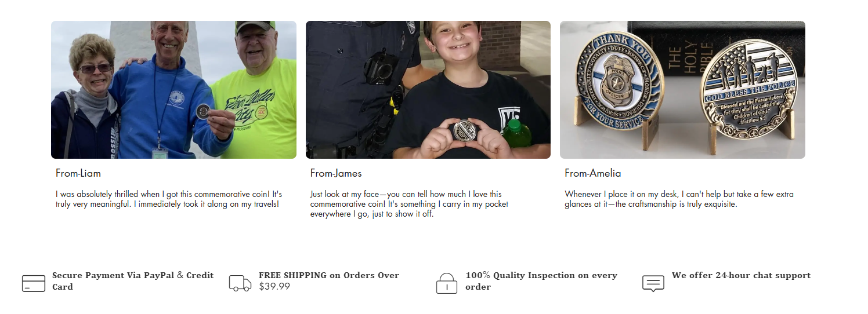
Task: Select the From-Amelia reviewer name
Action: 593,173
